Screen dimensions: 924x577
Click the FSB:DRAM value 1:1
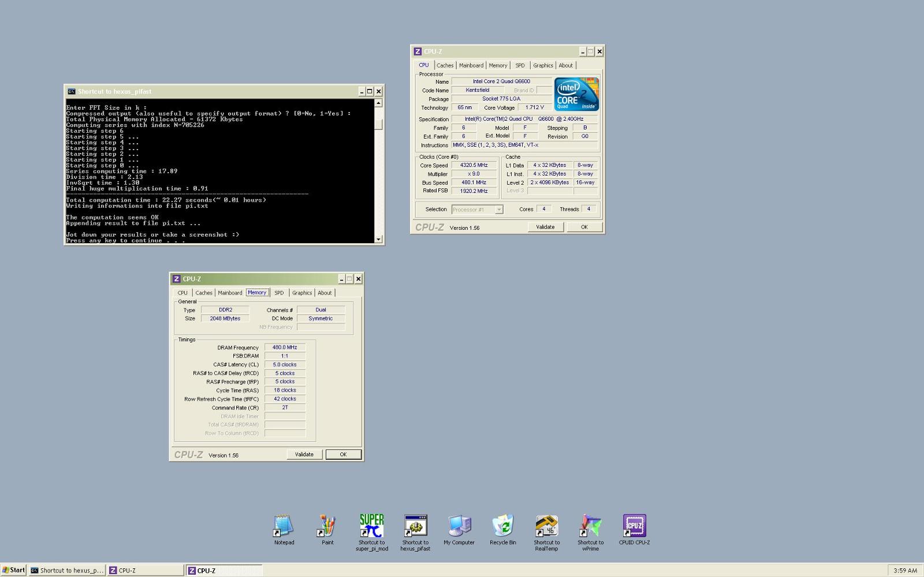pos(285,356)
